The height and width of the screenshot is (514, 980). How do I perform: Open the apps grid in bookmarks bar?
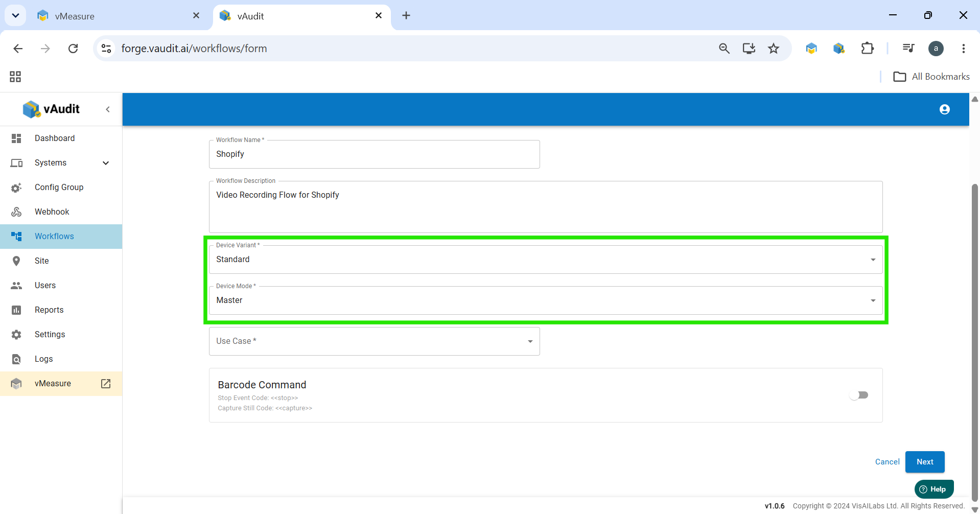[15, 77]
